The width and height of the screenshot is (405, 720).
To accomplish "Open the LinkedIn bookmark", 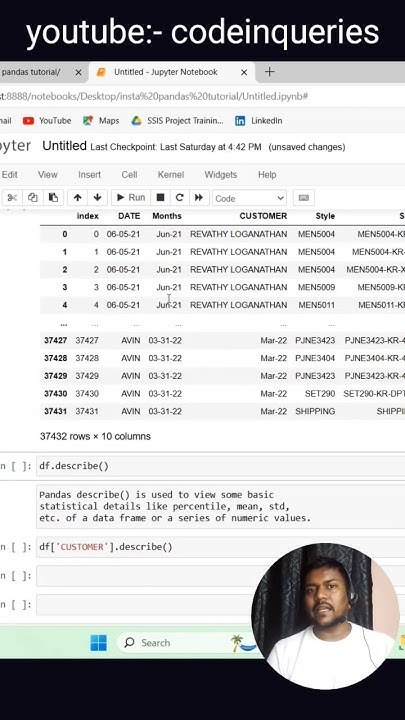I will [x=259, y=121].
